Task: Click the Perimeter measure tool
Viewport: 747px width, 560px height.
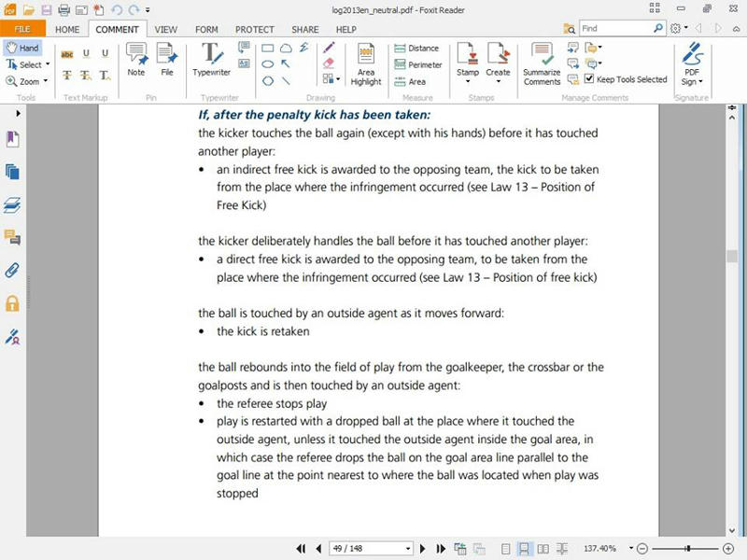Action: tap(418, 64)
